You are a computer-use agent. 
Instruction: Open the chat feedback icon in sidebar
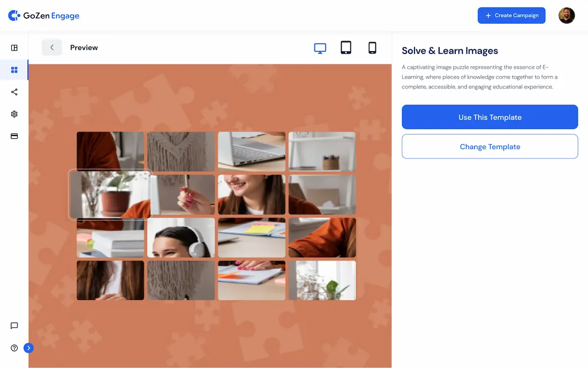(14, 326)
